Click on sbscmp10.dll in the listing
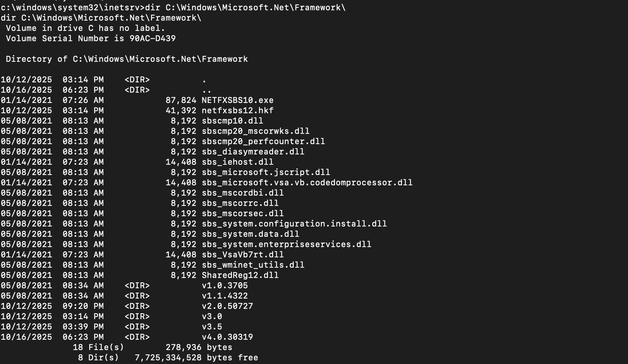This screenshot has height=364, width=628. 232,121
